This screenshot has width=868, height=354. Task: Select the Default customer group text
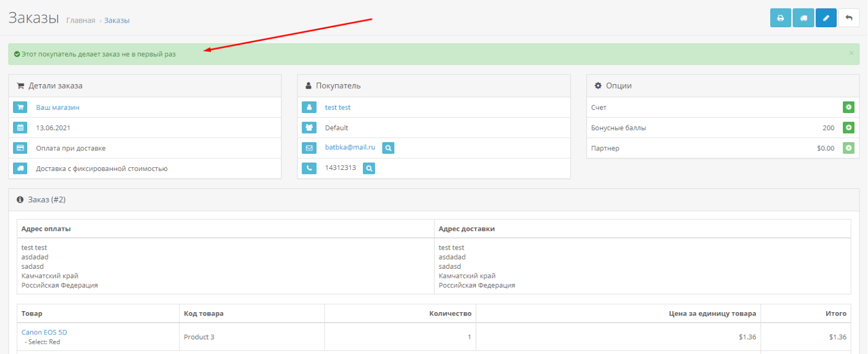coord(336,128)
